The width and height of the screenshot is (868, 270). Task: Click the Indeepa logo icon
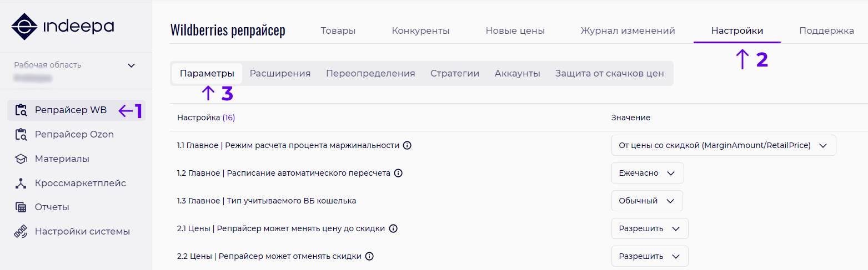click(x=24, y=27)
